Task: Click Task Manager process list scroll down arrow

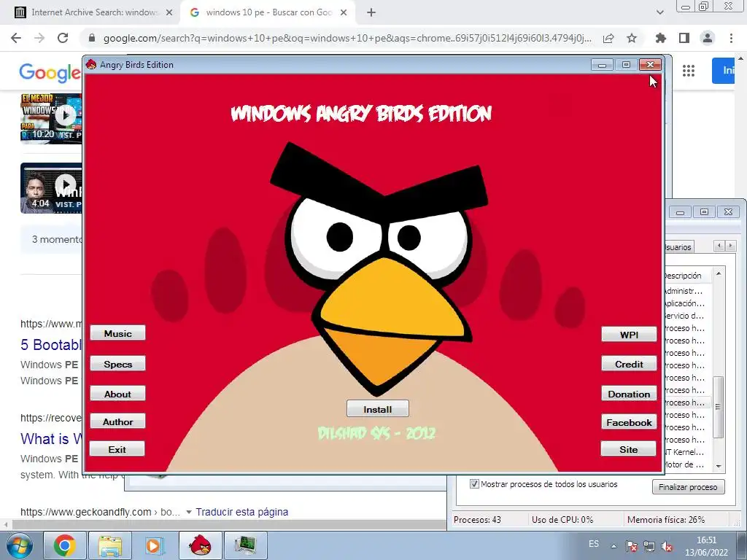Action: click(x=719, y=466)
